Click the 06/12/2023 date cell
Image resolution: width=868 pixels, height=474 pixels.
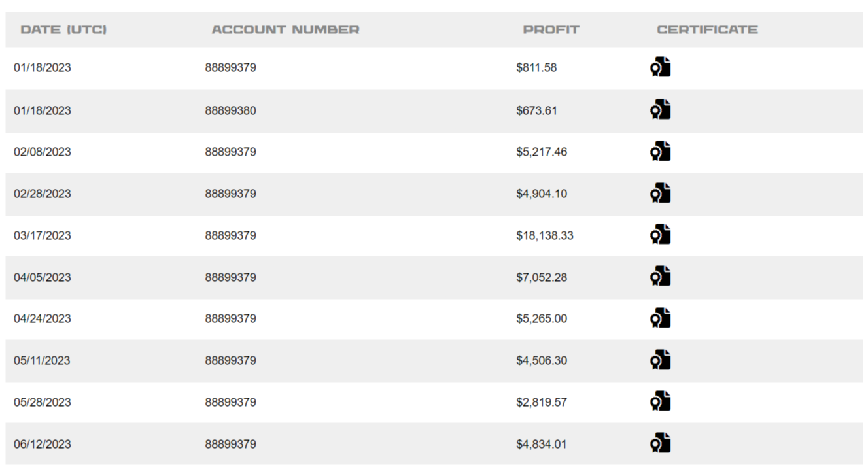[x=43, y=444]
